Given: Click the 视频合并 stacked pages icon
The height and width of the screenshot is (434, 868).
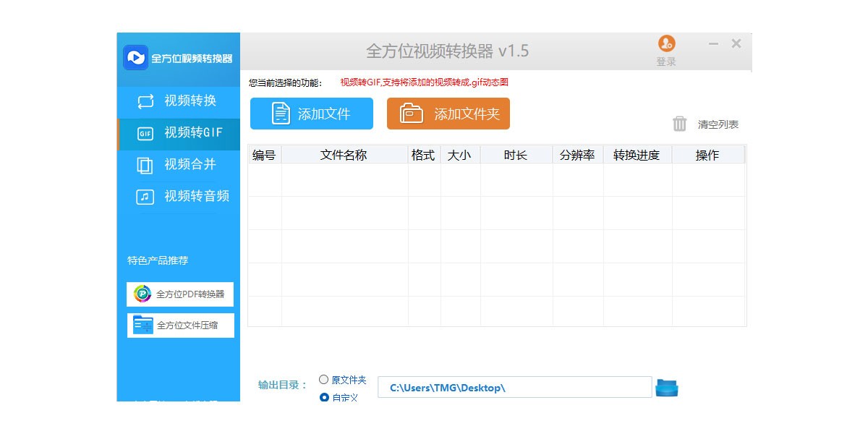Looking at the screenshot, I should pyautogui.click(x=145, y=166).
